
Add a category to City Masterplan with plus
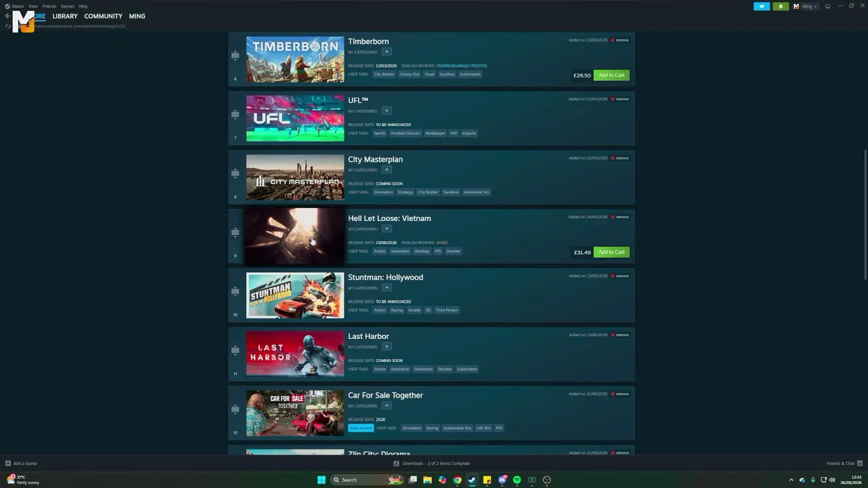click(387, 169)
